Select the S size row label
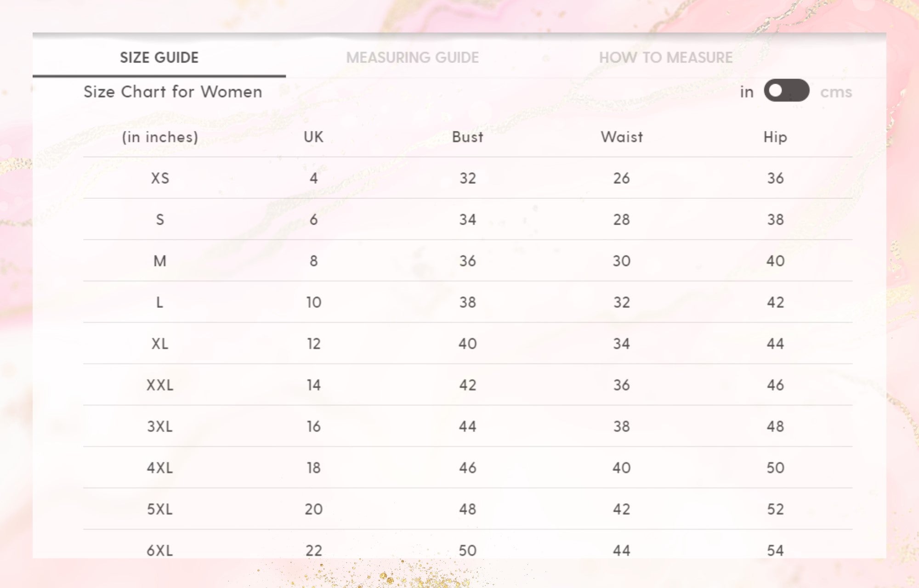The image size is (919, 588). (160, 220)
